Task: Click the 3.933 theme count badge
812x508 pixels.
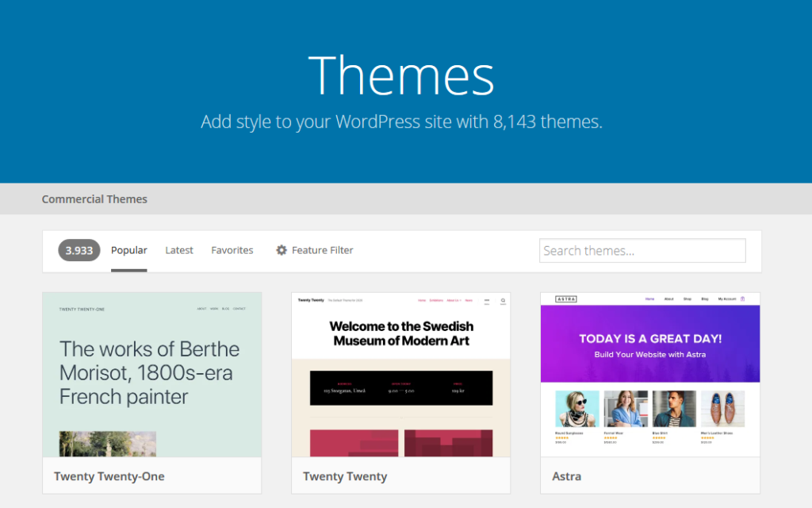Action: coord(79,250)
